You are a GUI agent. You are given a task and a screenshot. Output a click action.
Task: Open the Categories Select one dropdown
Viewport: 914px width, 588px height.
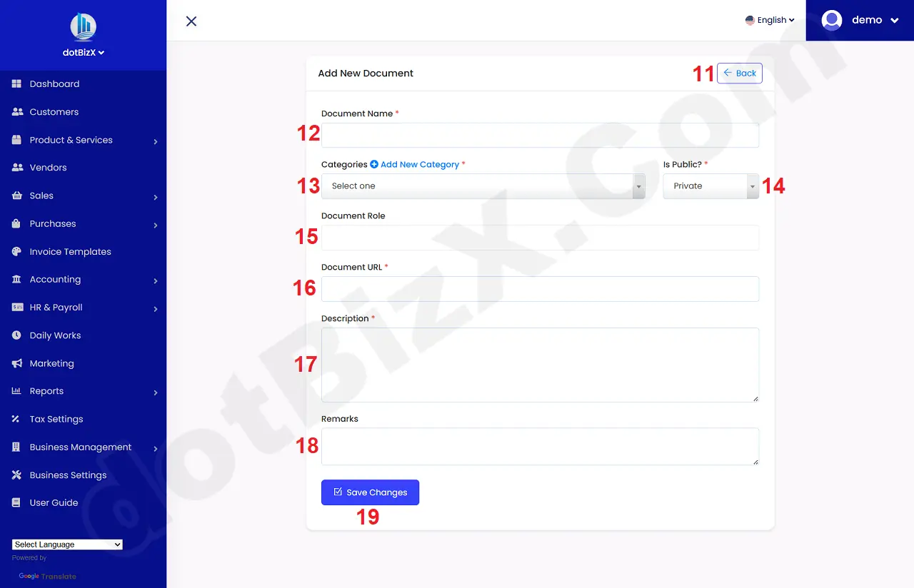click(x=483, y=186)
